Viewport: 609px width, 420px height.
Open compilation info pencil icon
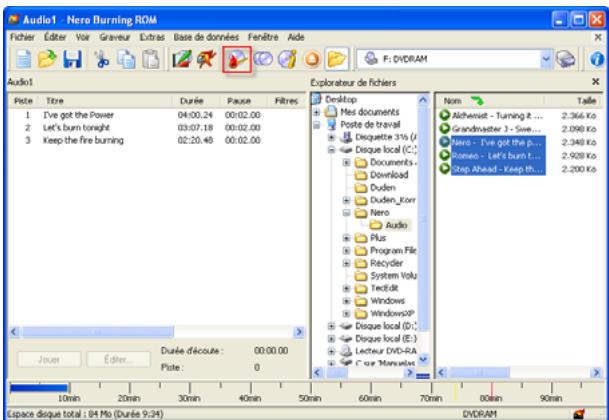[x=182, y=59]
